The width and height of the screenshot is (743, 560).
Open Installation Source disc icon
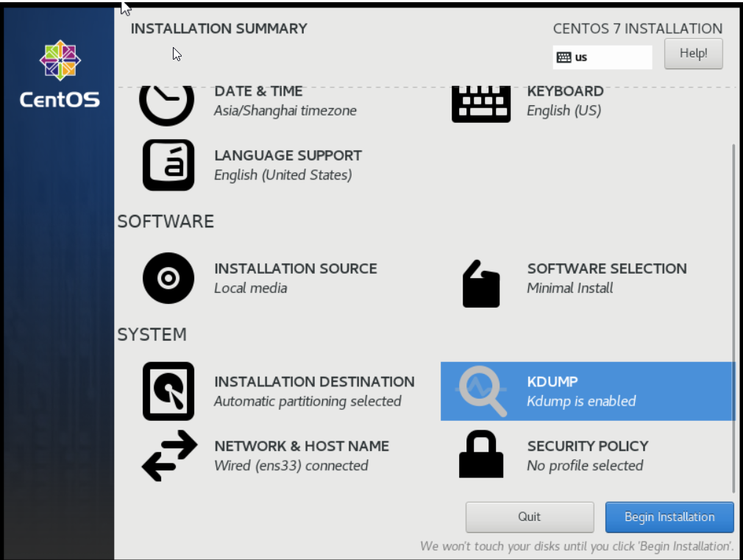point(168,278)
